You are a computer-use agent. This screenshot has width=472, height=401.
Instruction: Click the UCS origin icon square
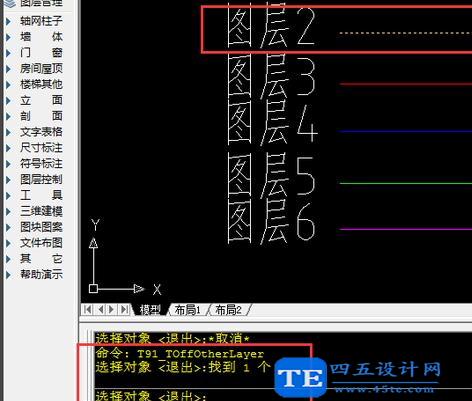tap(93, 289)
